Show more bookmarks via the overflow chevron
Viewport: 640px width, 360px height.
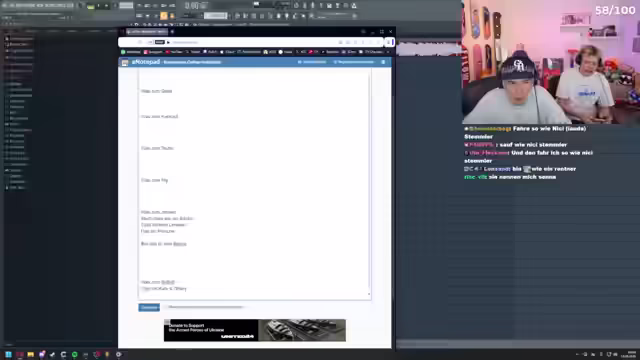(387, 52)
